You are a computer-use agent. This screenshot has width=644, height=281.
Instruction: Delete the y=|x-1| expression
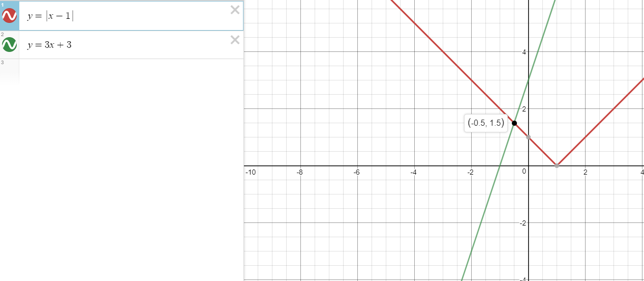(235, 10)
